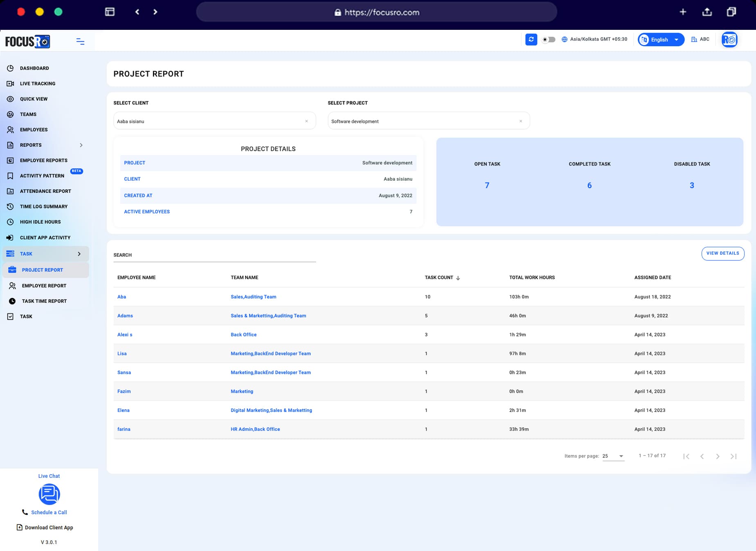The image size is (756, 551).
Task: Switch to Employee Report in the sidebar
Action: pos(44,285)
